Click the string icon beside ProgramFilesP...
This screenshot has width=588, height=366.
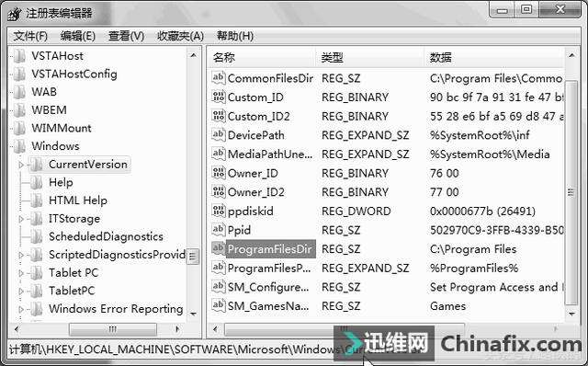pos(219,268)
